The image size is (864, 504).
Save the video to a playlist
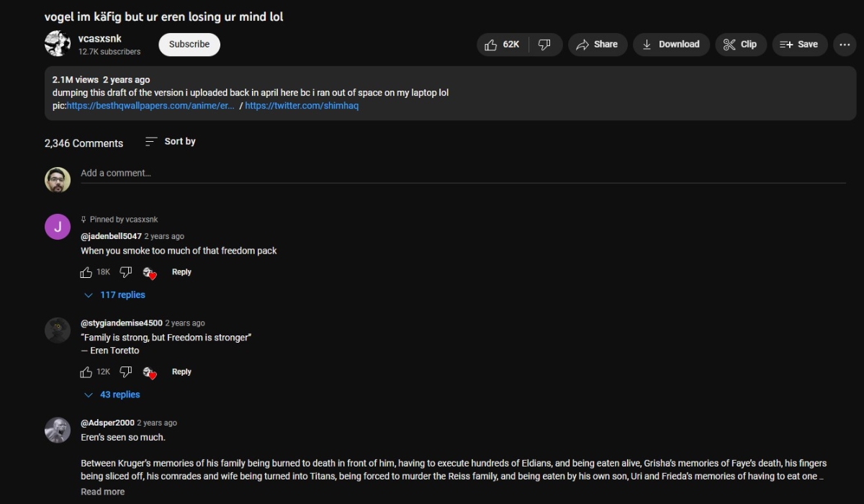point(799,44)
